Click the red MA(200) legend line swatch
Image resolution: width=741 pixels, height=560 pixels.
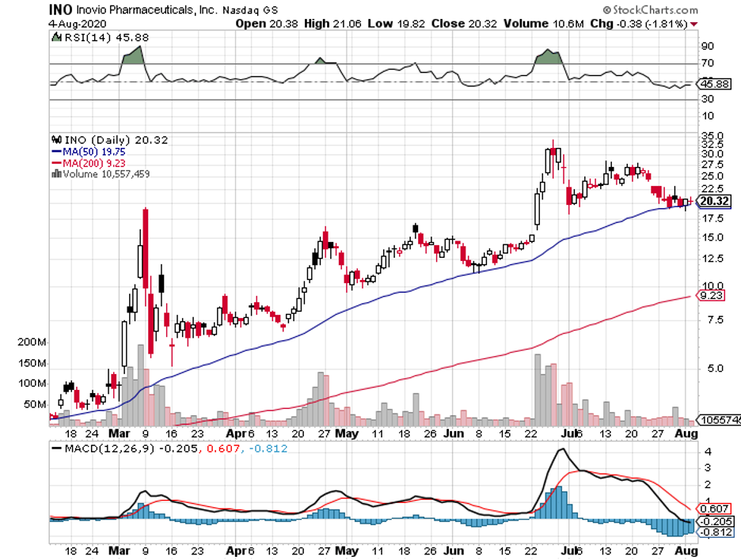56,163
